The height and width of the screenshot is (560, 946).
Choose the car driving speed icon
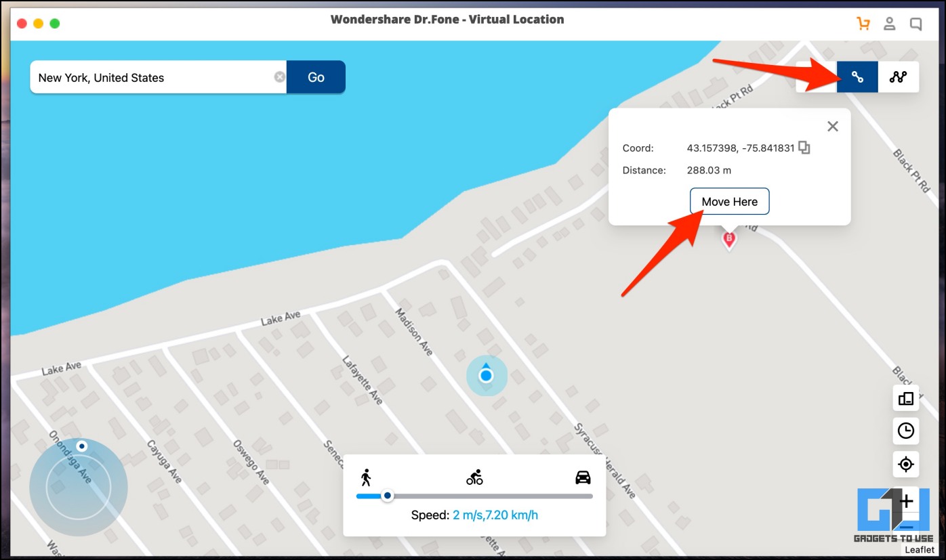[583, 477]
